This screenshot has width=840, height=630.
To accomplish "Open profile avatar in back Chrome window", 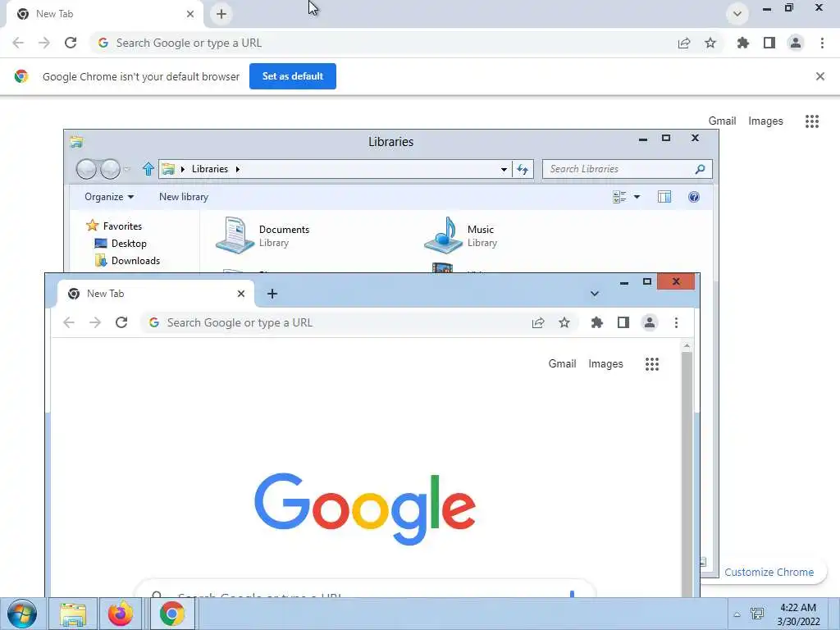I will pyautogui.click(x=796, y=43).
